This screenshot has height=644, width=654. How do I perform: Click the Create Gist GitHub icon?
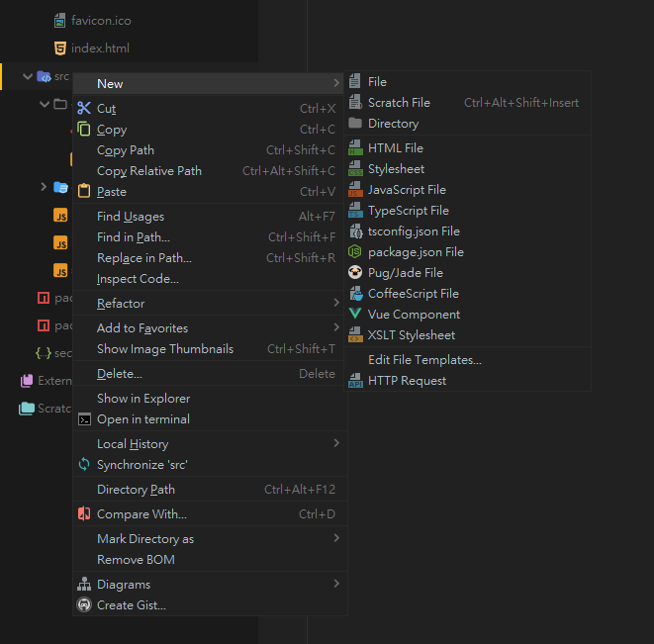84,605
